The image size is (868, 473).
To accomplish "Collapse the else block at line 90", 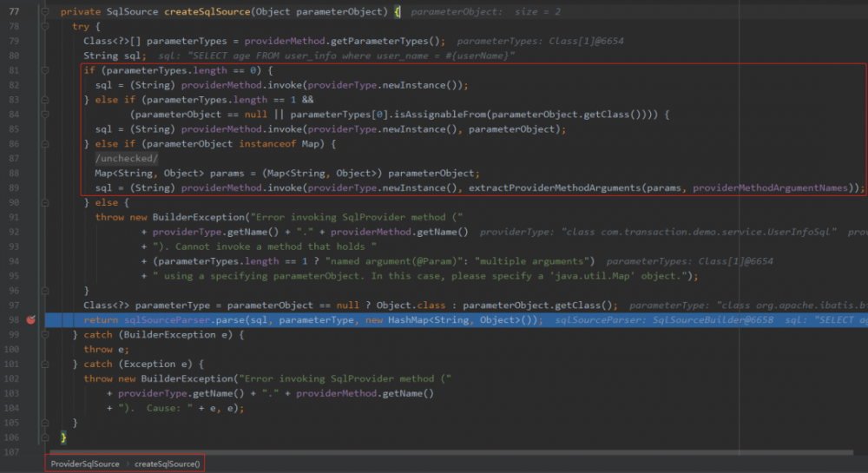I will [x=45, y=202].
